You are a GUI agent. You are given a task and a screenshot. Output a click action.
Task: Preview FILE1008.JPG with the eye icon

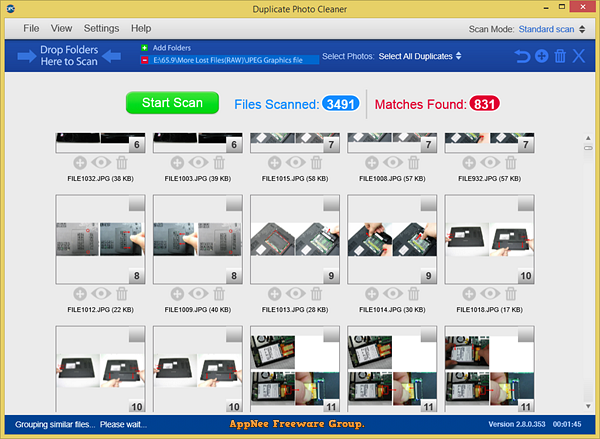click(x=393, y=163)
